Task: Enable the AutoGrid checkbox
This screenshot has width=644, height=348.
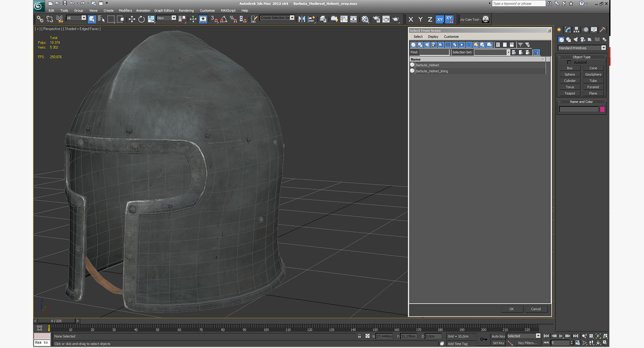Action: [x=569, y=63]
